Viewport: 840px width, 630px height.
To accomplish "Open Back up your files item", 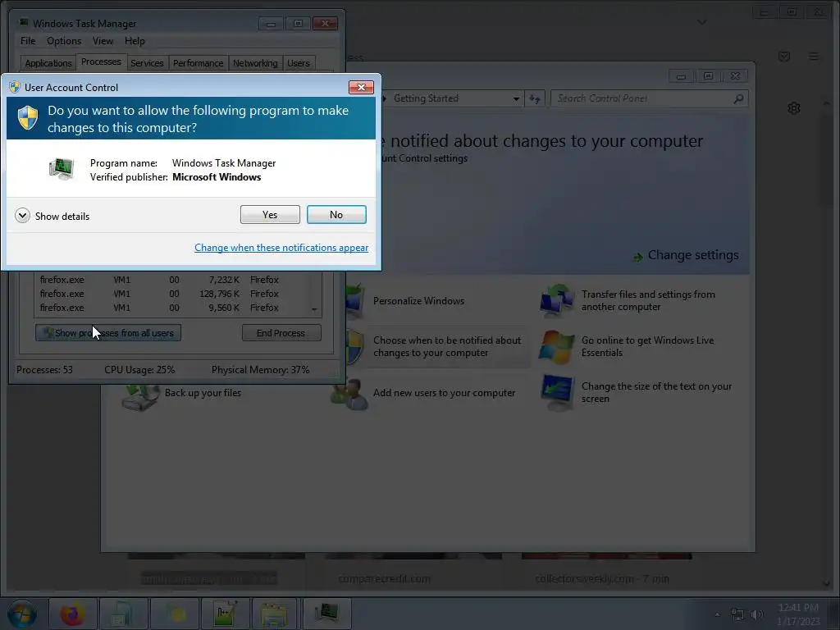I will click(203, 393).
